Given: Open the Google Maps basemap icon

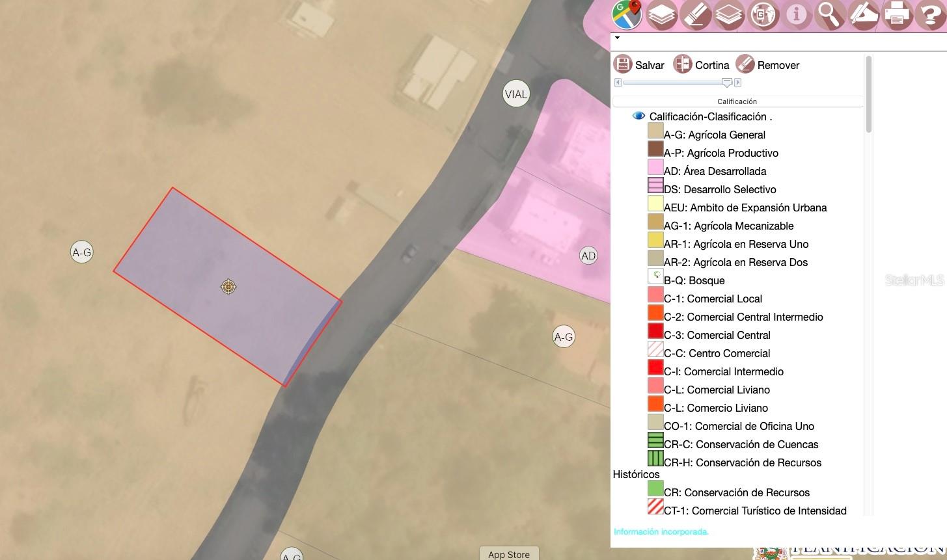Looking at the screenshot, I should (x=627, y=15).
